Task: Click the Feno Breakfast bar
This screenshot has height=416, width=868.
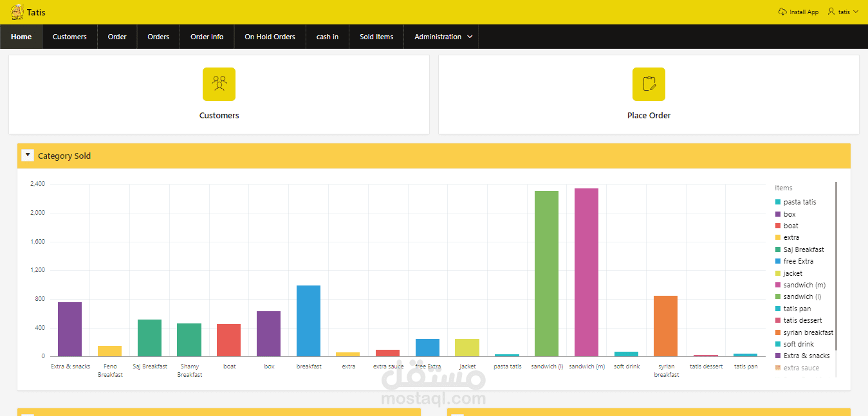Action: click(x=109, y=351)
